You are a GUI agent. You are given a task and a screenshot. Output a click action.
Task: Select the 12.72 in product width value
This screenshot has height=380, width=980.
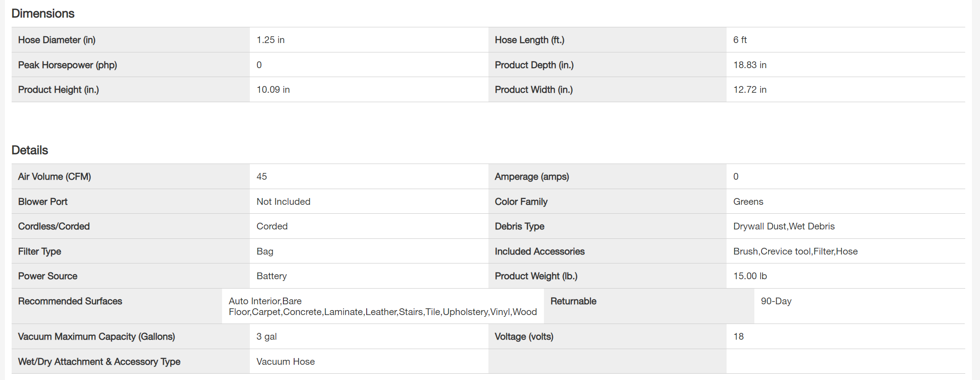coord(749,90)
